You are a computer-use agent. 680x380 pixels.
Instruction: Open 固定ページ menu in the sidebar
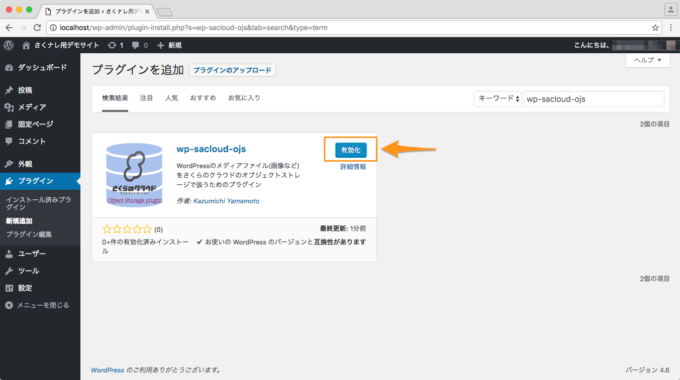point(40,124)
